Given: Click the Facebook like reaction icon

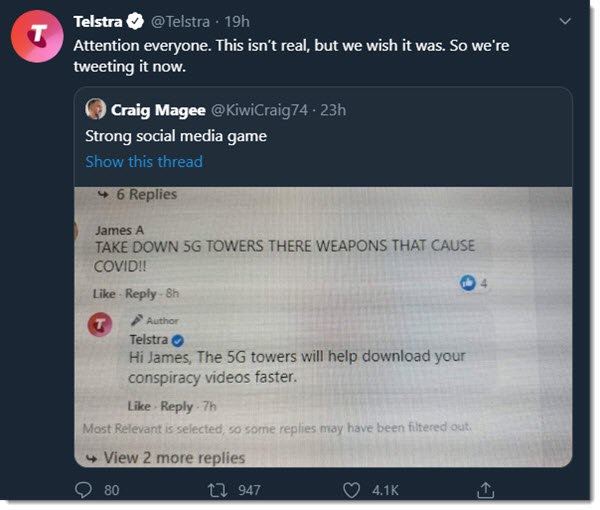Looking at the screenshot, I should point(467,284).
